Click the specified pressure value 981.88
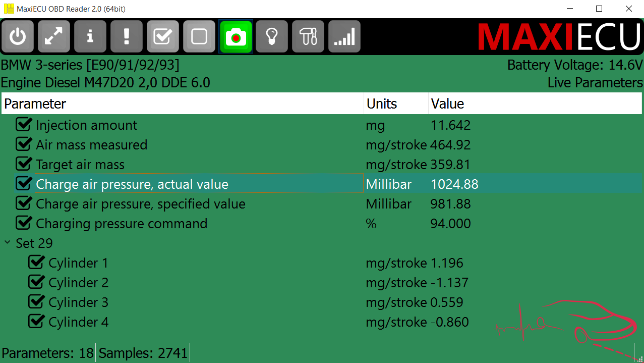 (450, 204)
